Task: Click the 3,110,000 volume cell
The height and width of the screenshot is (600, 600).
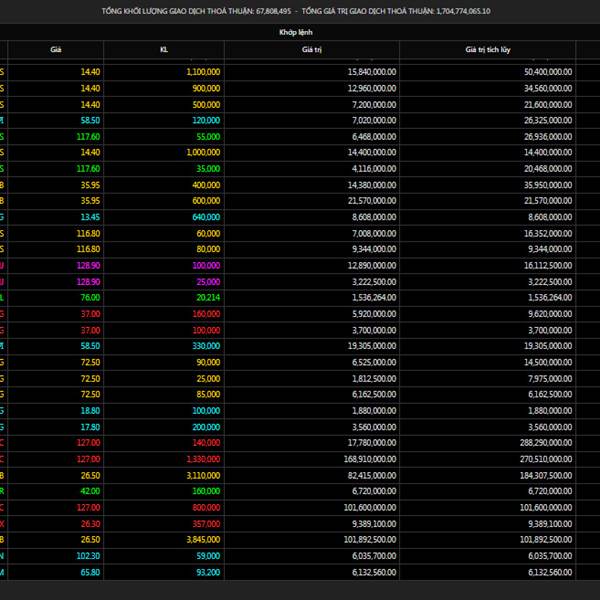Action: (x=203, y=476)
